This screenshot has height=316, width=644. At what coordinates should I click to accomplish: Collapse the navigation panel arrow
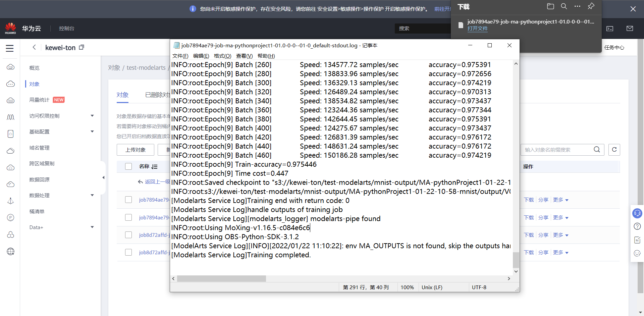pyautogui.click(x=103, y=177)
